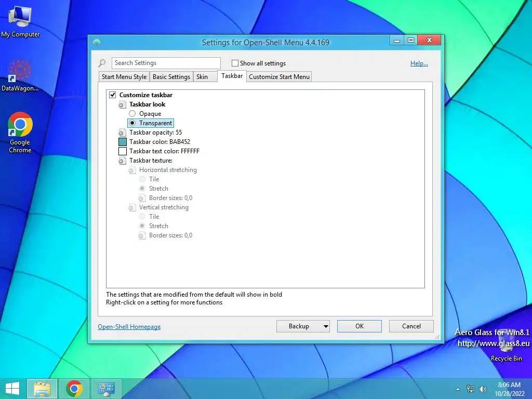Select the Google Chrome desktop shortcut
Screen dimensions: 532x399
click(x=20, y=132)
